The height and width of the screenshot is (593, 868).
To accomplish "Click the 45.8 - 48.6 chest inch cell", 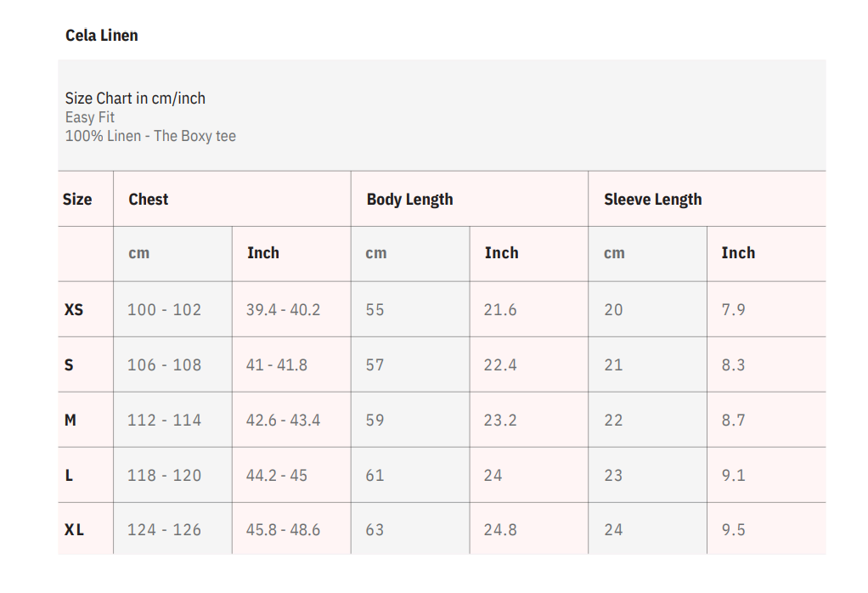I will (x=283, y=530).
